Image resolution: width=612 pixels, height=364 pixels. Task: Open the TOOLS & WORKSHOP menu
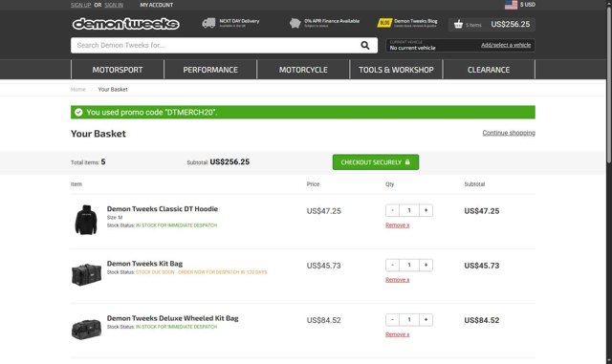[396, 70]
